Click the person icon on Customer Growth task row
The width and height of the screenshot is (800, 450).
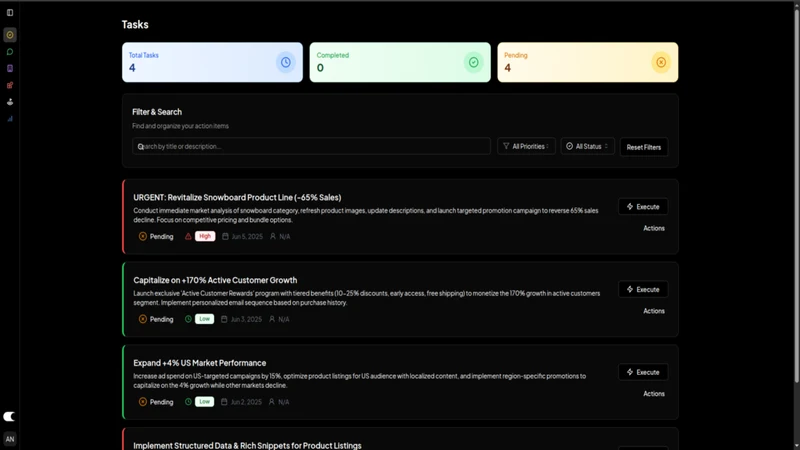pyautogui.click(x=272, y=319)
